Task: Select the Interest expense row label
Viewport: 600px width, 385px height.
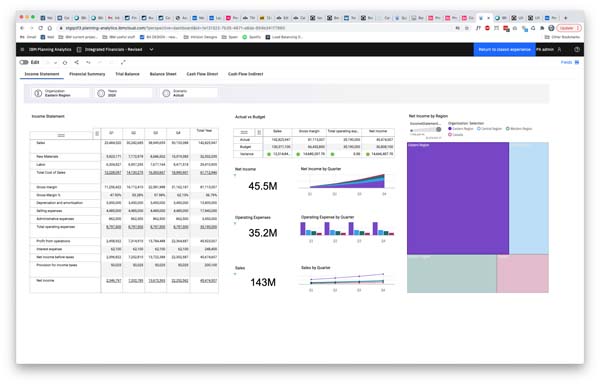Action: coord(49,249)
